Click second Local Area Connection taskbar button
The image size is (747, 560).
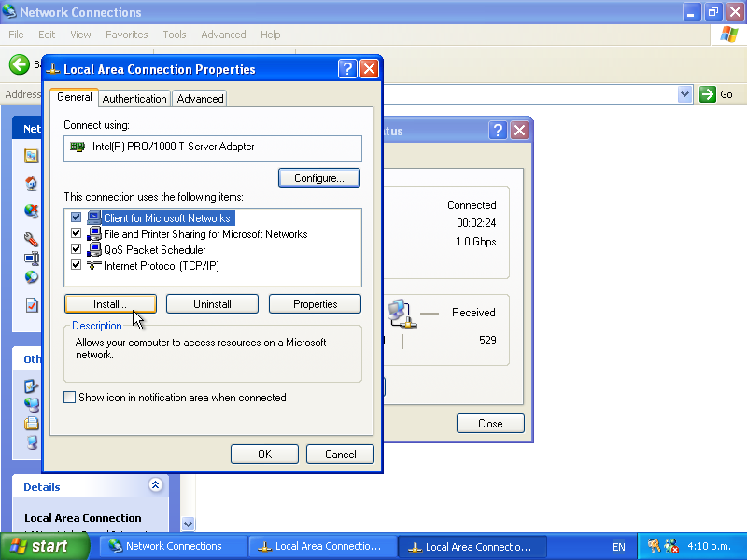point(472,546)
